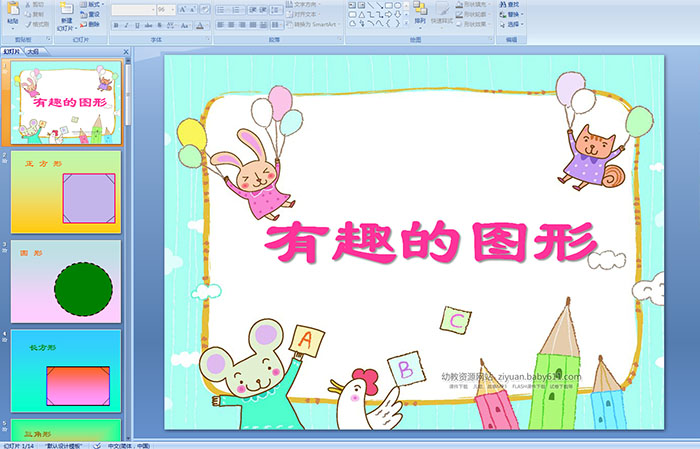Click the Decrease Indent icon
This screenshot has height=449, width=700.
coord(253,10)
